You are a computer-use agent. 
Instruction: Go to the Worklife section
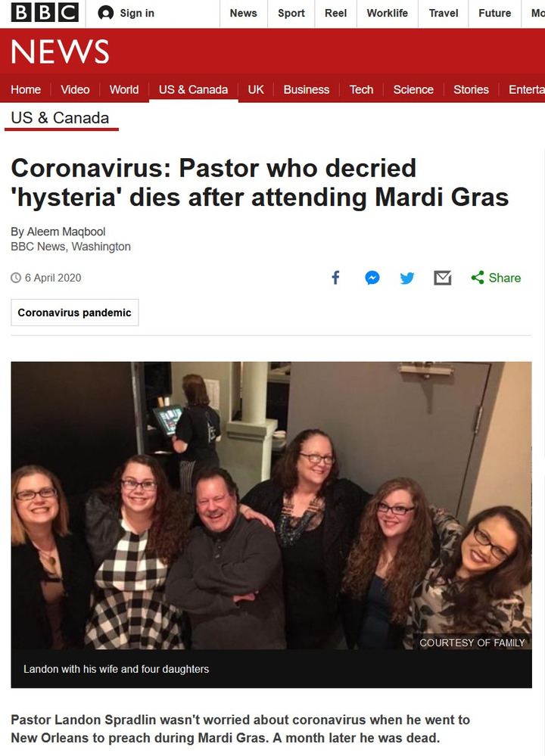pos(387,13)
